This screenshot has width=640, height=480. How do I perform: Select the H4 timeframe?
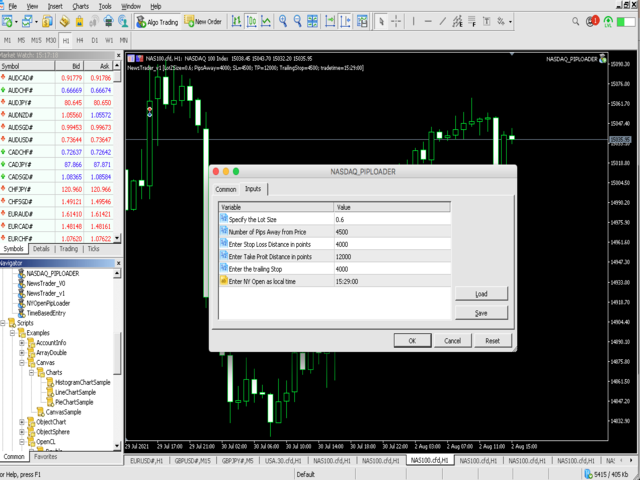[80, 40]
